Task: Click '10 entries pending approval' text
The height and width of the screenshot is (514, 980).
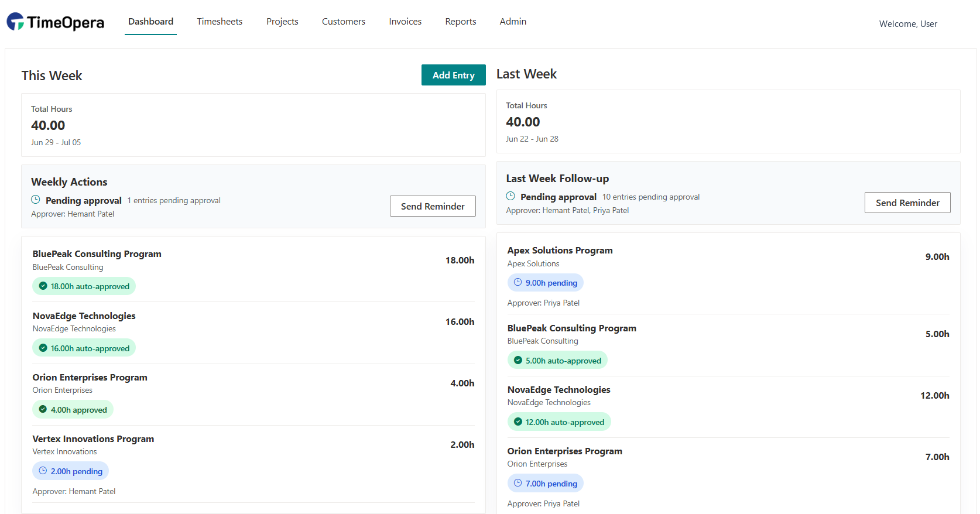Action: click(x=651, y=197)
